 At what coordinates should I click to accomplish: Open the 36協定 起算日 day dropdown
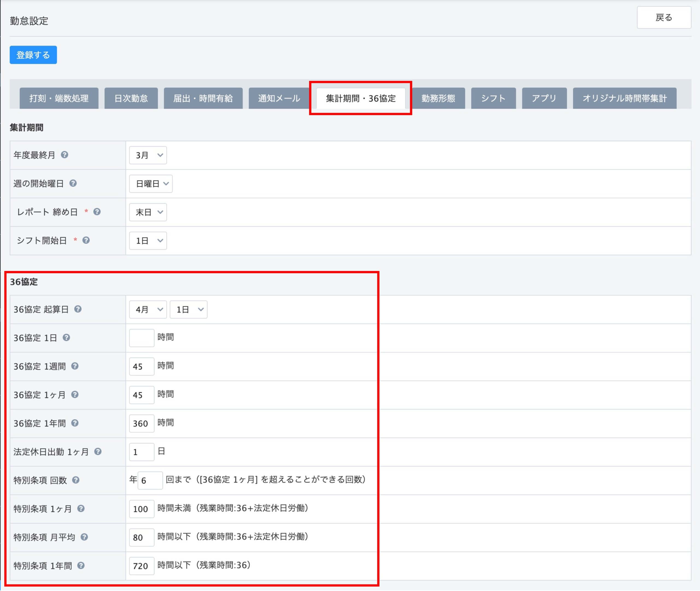pos(188,309)
